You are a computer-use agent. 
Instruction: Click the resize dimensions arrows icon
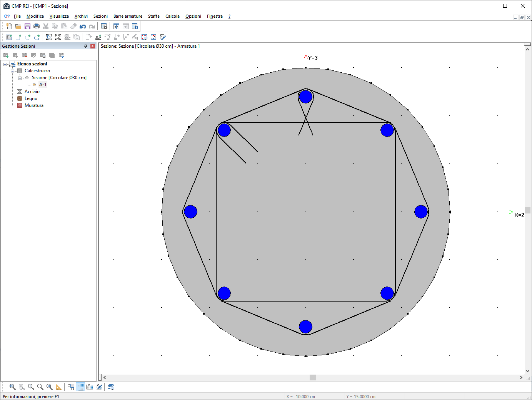coord(71,387)
